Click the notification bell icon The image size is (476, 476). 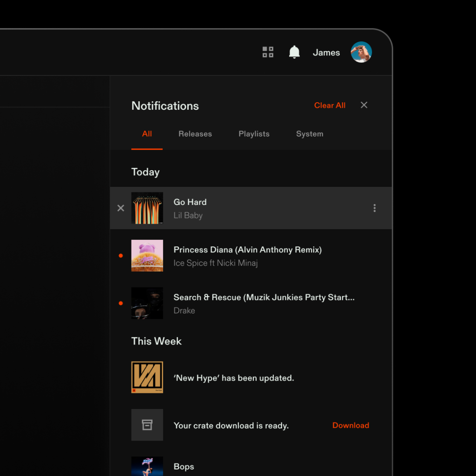(x=294, y=52)
